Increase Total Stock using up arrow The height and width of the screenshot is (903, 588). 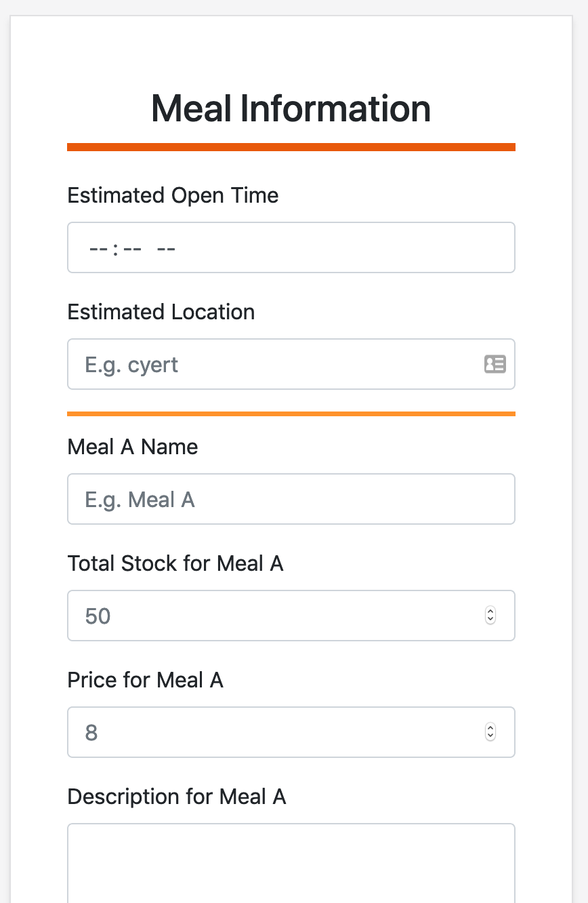pyautogui.click(x=491, y=611)
